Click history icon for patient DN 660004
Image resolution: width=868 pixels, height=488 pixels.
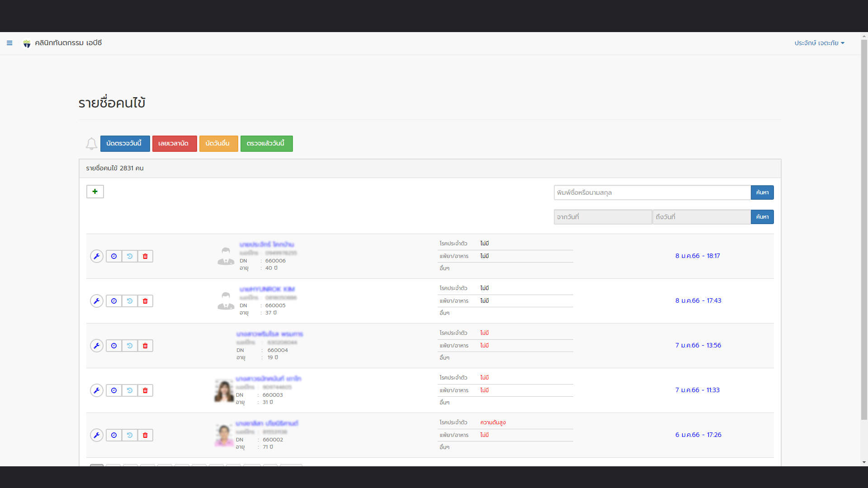coord(130,346)
